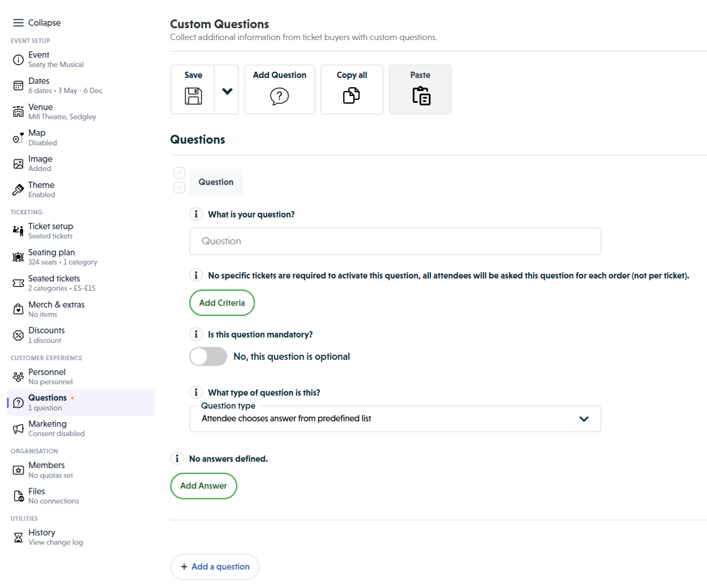The width and height of the screenshot is (707, 588).
Task: Click inside the Question text field
Action: coord(395,241)
